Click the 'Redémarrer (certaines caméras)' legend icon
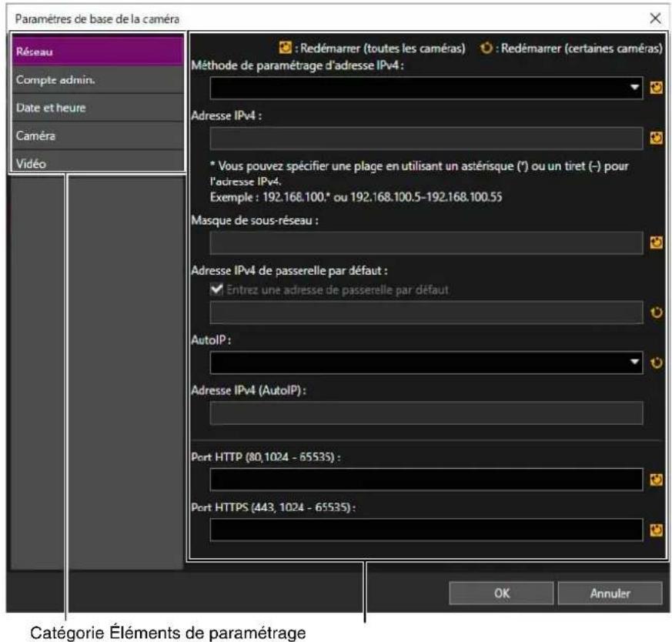Viewport: 672px width, 642px height. tap(486, 48)
